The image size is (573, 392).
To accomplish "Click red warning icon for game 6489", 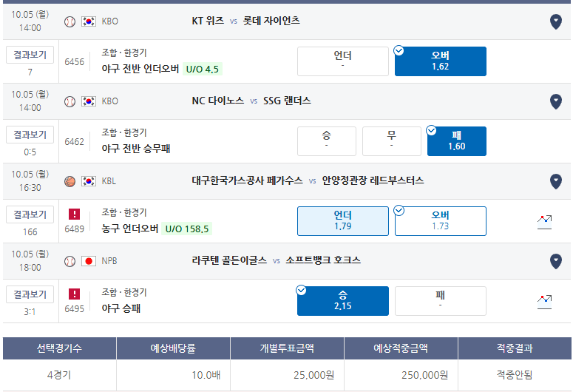I will coord(74,214).
